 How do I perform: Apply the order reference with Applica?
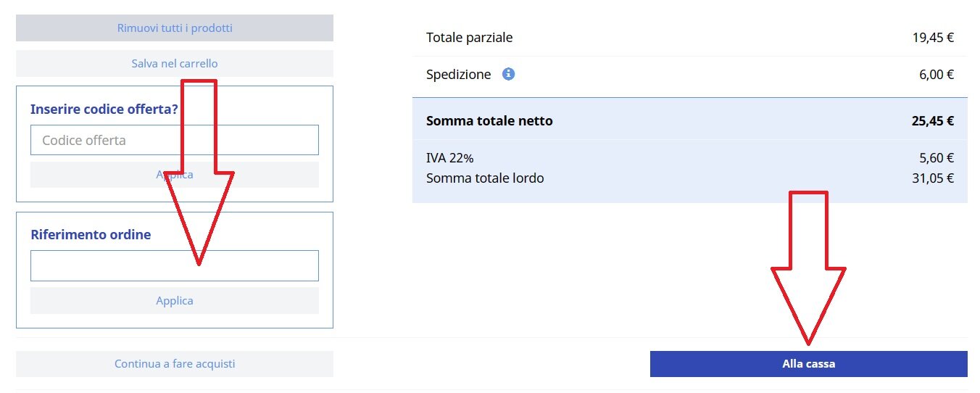[174, 300]
